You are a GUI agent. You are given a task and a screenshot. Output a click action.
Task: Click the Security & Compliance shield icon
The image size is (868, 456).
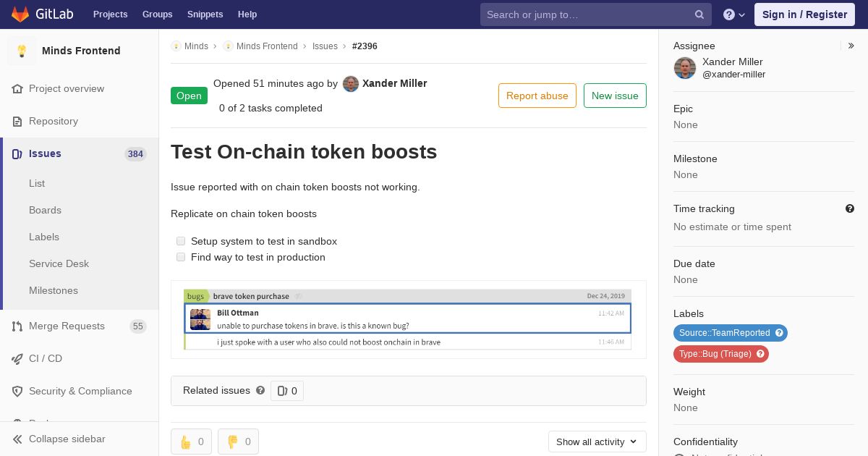pos(17,392)
